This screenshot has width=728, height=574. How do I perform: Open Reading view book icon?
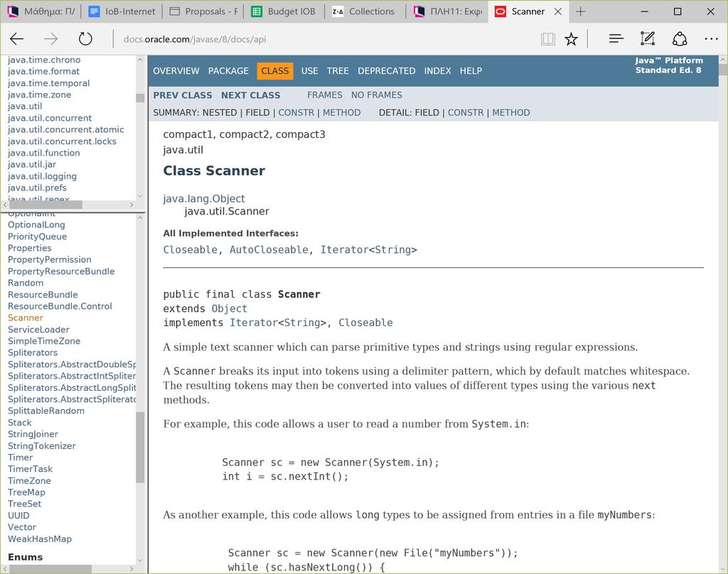pos(548,39)
